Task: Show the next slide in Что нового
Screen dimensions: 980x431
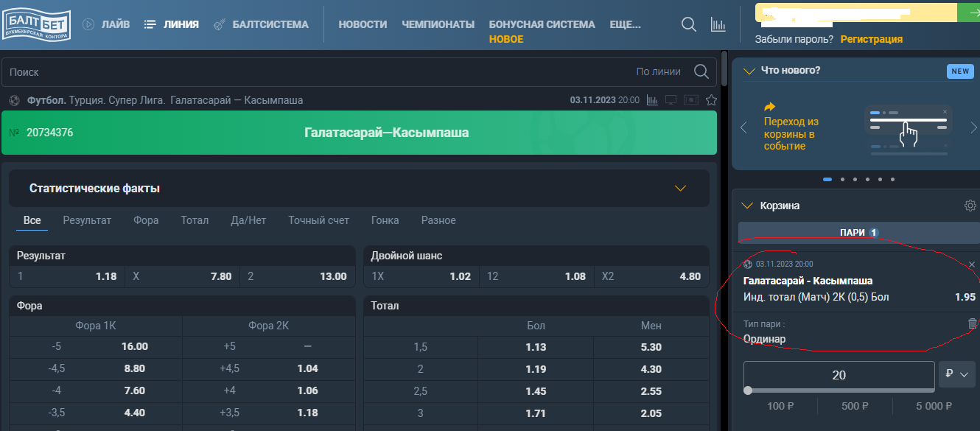Action: [x=973, y=128]
